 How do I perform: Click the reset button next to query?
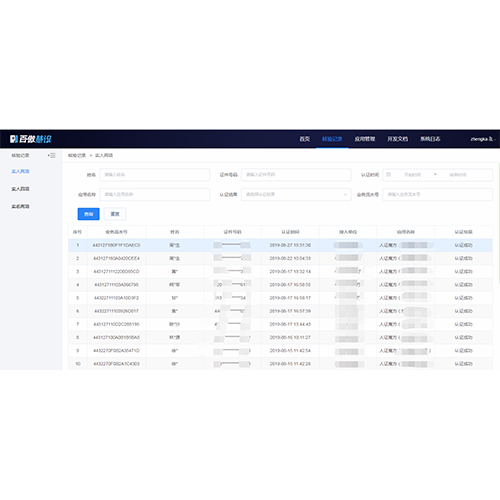tap(115, 214)
